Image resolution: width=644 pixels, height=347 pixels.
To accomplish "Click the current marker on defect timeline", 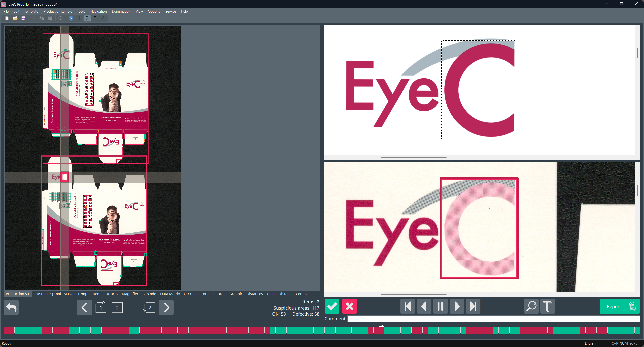I will coord(382,330).
